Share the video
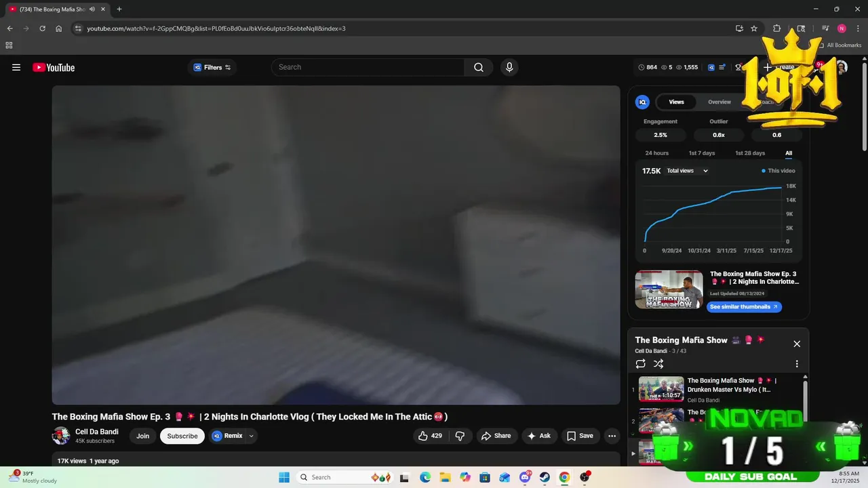This screenshot has width=868, height=488. (496, 436)
